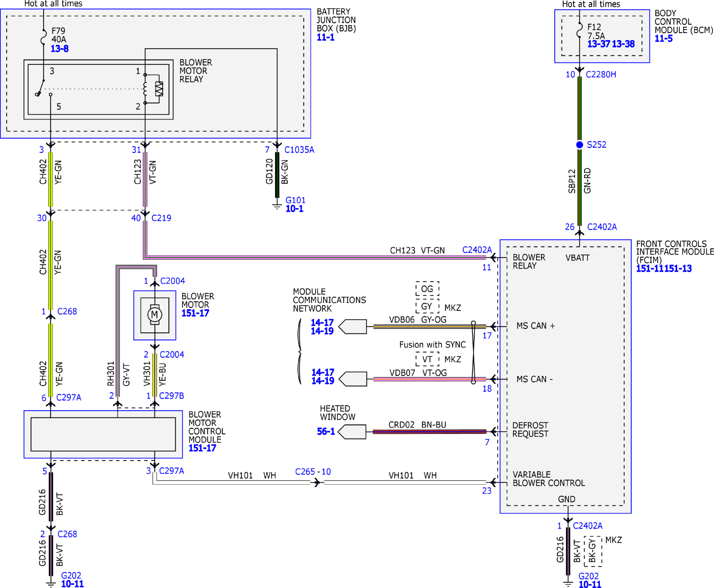714x588 pixels.
Task: Click the DEFROST REQUEST pin label
Action: (x=530, y=429)
